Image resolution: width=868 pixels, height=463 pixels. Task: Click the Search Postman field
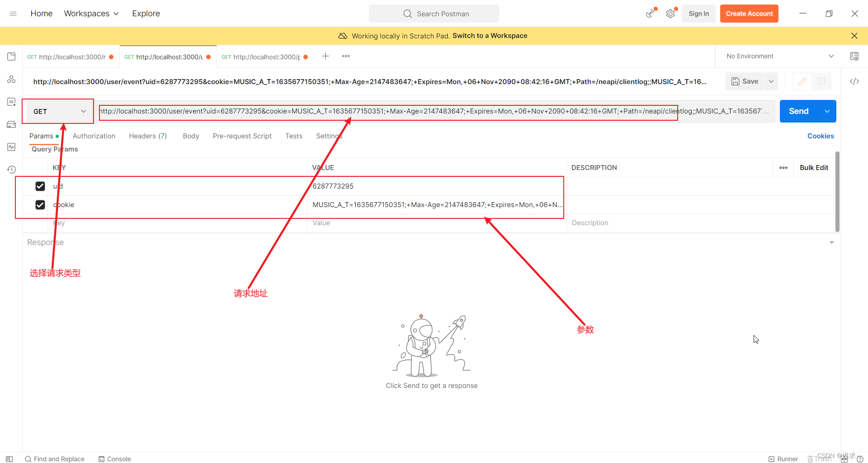click(x=434, y=14)
